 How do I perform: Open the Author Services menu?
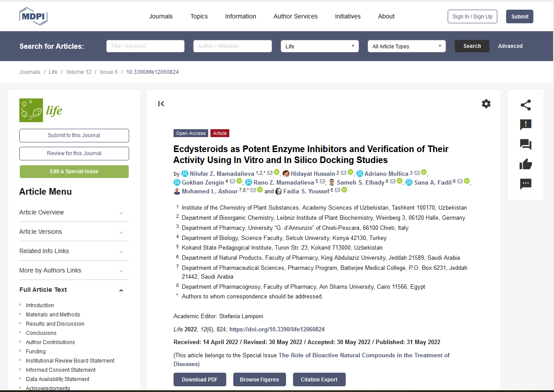point(296,16)
